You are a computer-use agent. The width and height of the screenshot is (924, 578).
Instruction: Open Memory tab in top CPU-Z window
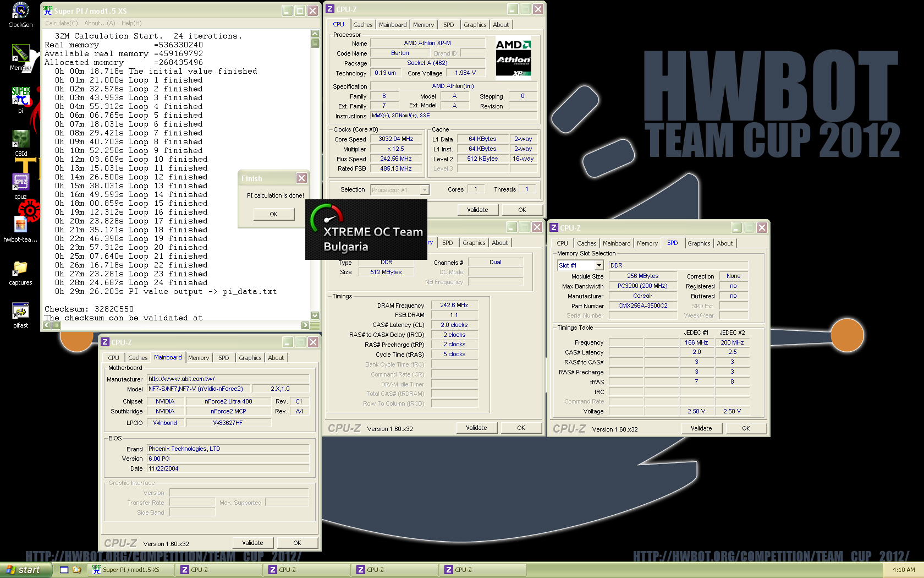click(x=424, y=25)
